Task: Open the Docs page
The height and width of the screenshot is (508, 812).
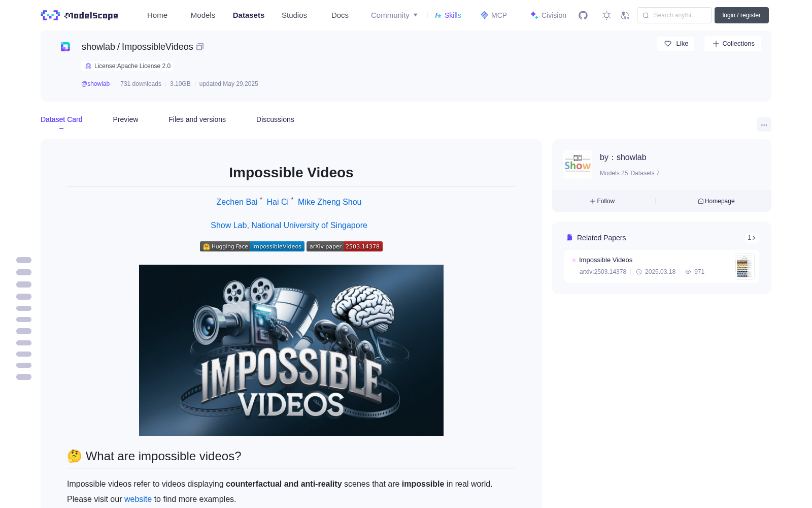Action: pyautogui.click(x=340, y=15)
